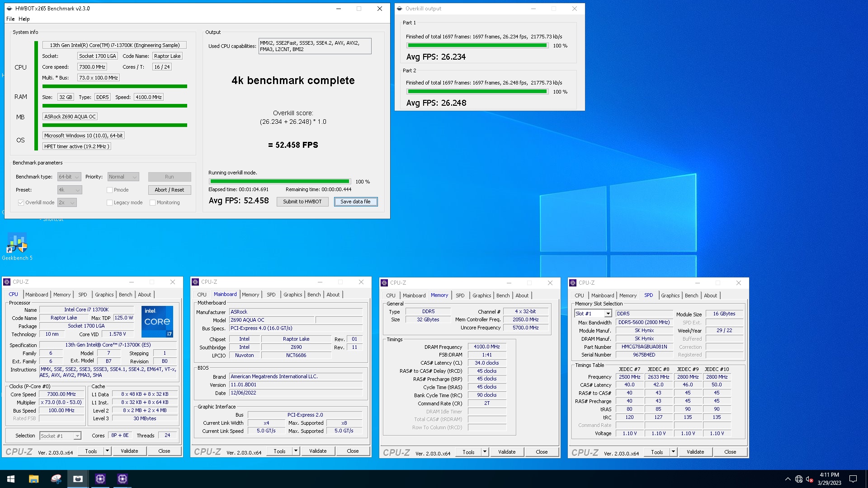
Task: Click the HPET timer active field
Action: click(x=76, y=146)
